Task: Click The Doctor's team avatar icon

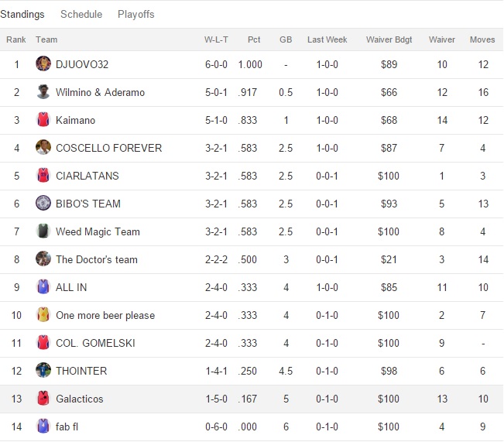Action: click(x=43, y=259)
